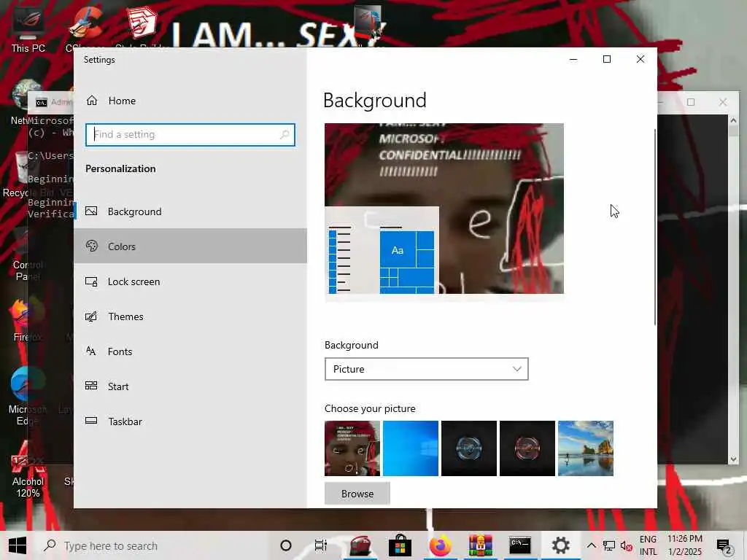This screenshot has width=747, height=560.
Task: Open the ROG icon at the top of the desktop
Action: point(369,23)
